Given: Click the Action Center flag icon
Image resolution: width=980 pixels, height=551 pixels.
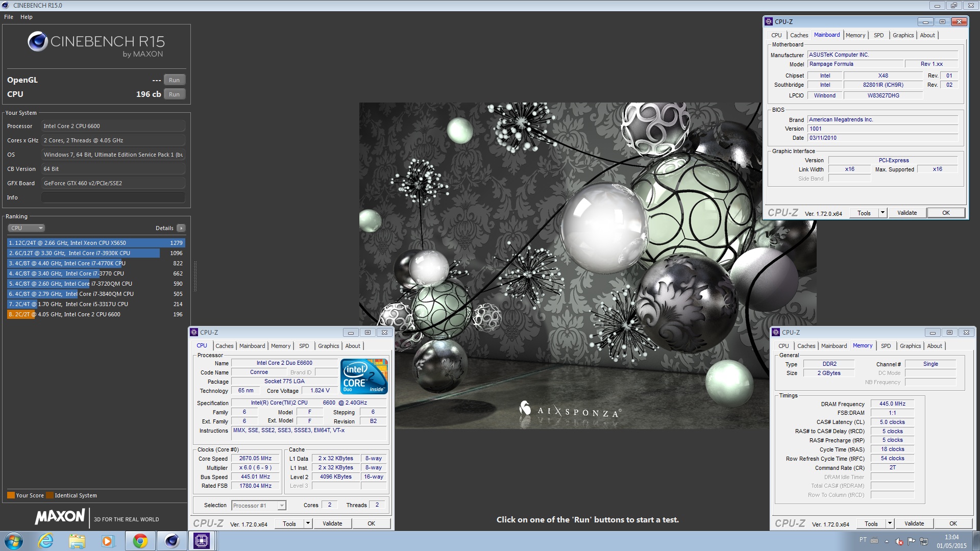Looking at the screenshot, I should (x=911, y=541).
